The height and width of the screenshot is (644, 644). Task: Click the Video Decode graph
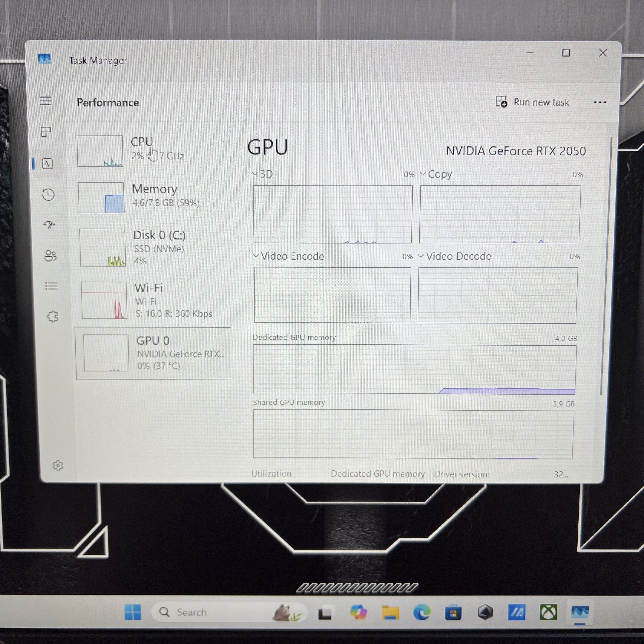[x=498, y=295]
